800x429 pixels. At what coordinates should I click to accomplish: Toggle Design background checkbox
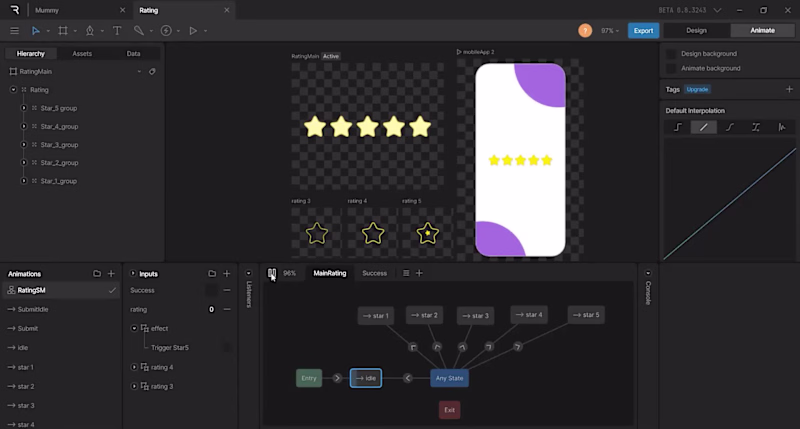pos(671,54)
